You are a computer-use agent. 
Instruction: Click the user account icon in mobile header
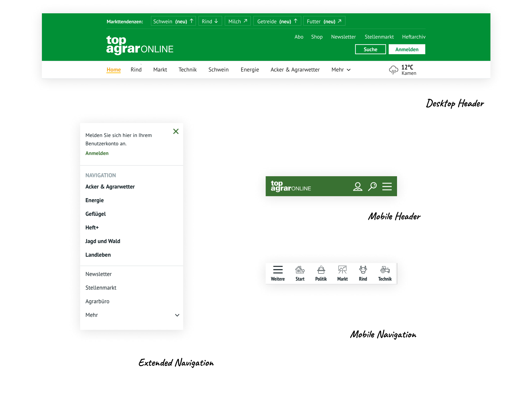357,186
